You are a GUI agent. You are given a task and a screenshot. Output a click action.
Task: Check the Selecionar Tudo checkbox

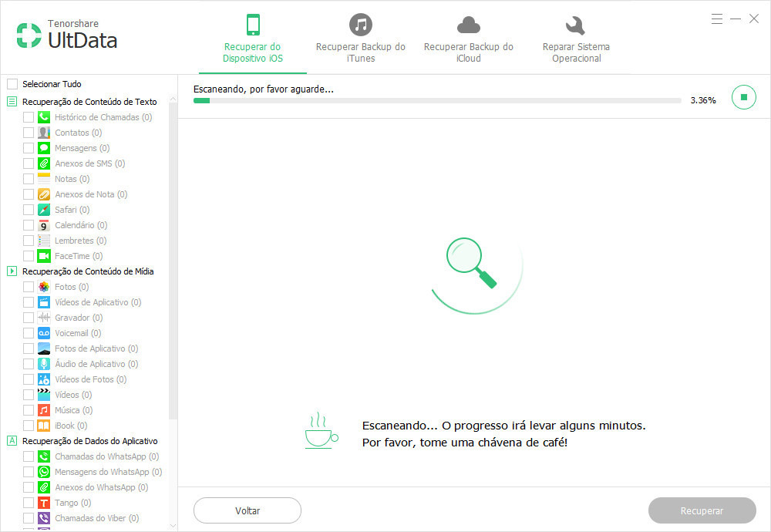[12, 84]
